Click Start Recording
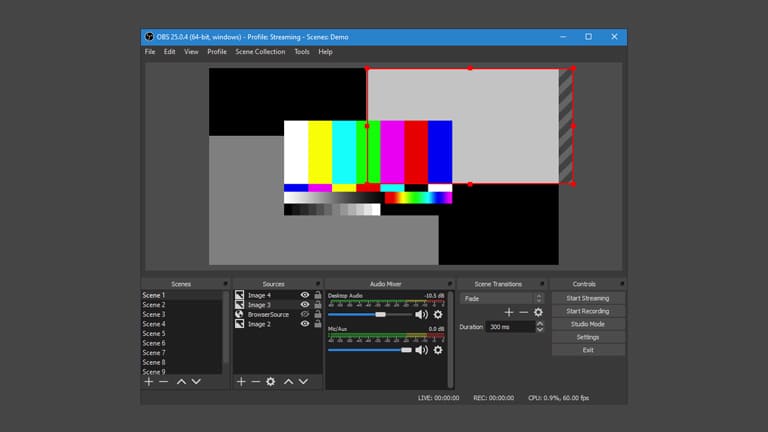The height and width of the screenshot is (432, 768). pyautogui.click(x=588, y=311)
